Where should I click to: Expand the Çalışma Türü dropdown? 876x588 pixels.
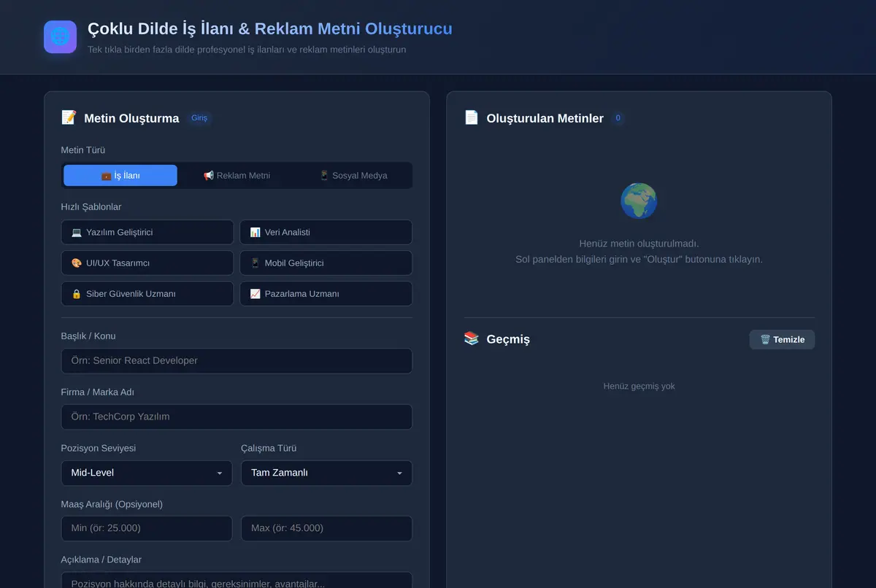point(326,473)
